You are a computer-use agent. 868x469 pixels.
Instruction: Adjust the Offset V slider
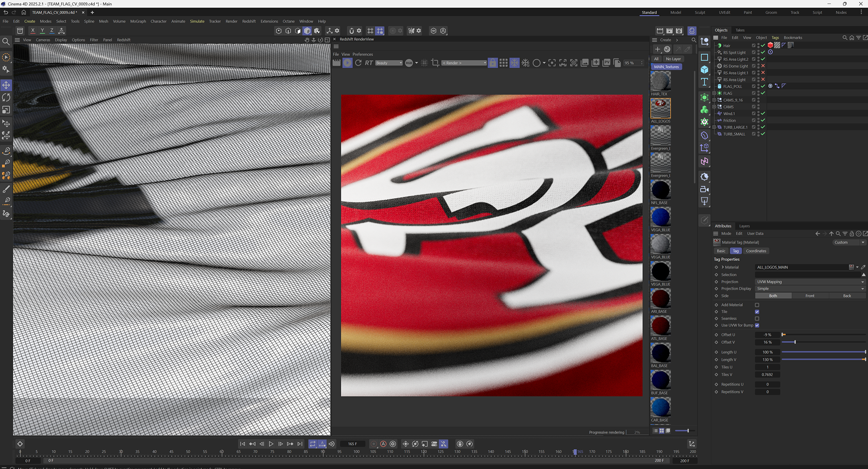[x=824, y=342]
